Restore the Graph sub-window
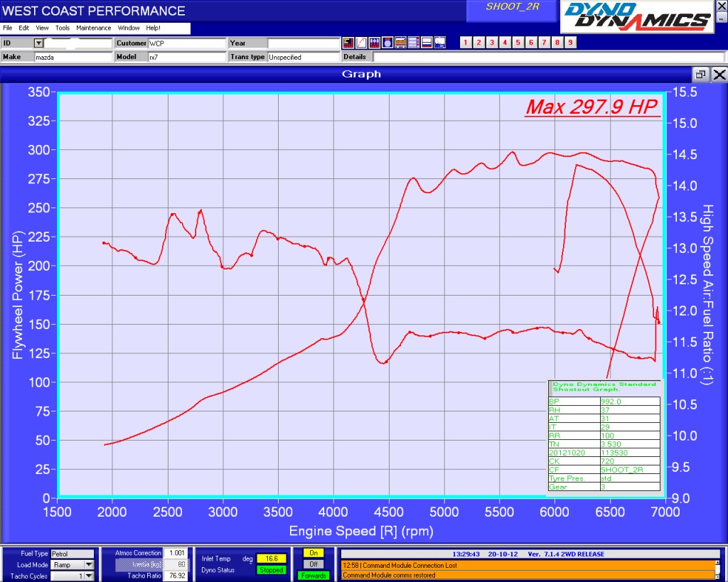Viewport: 728px width, 582px height. coord(700,74)
